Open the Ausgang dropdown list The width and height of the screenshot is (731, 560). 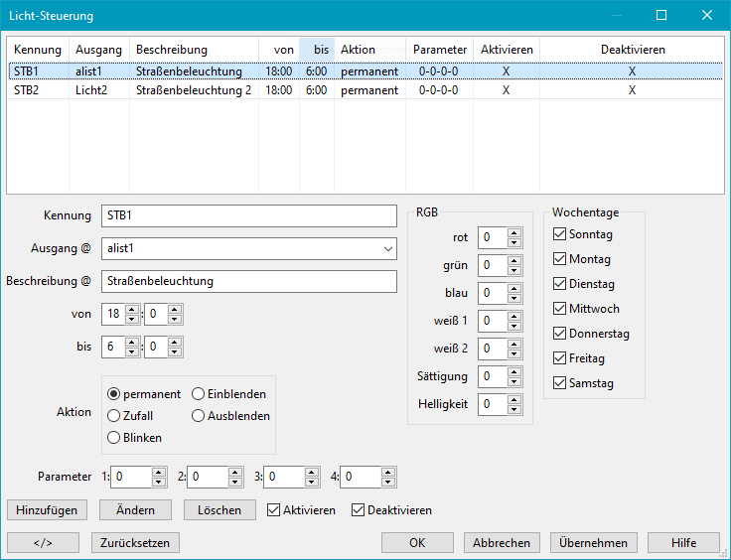387,249
